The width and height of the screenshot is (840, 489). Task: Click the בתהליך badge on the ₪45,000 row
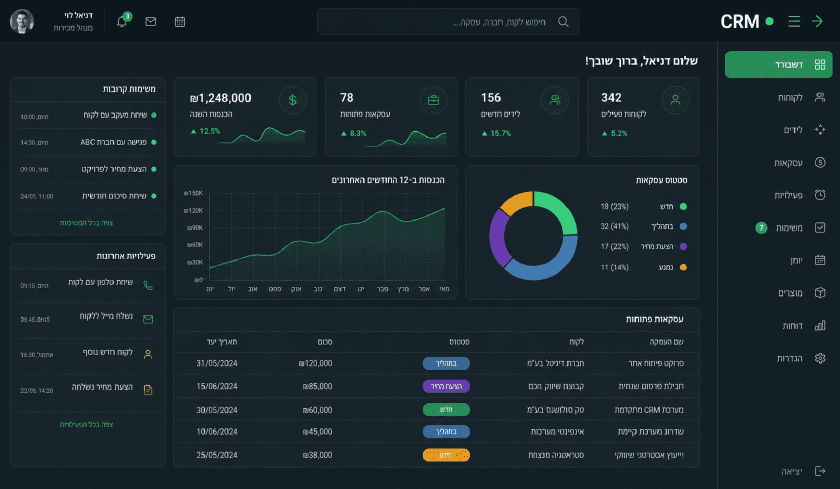pyautogui.click(x=446, y=432)
